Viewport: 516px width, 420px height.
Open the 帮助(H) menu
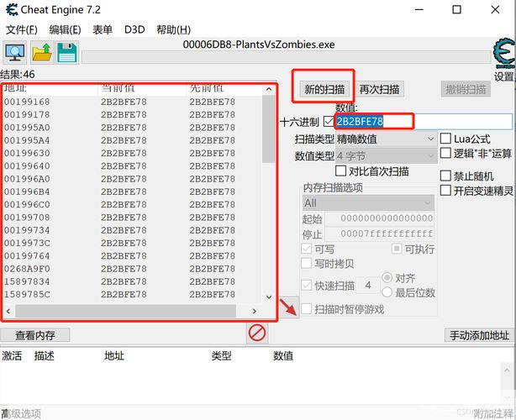[x=173, y=30]
